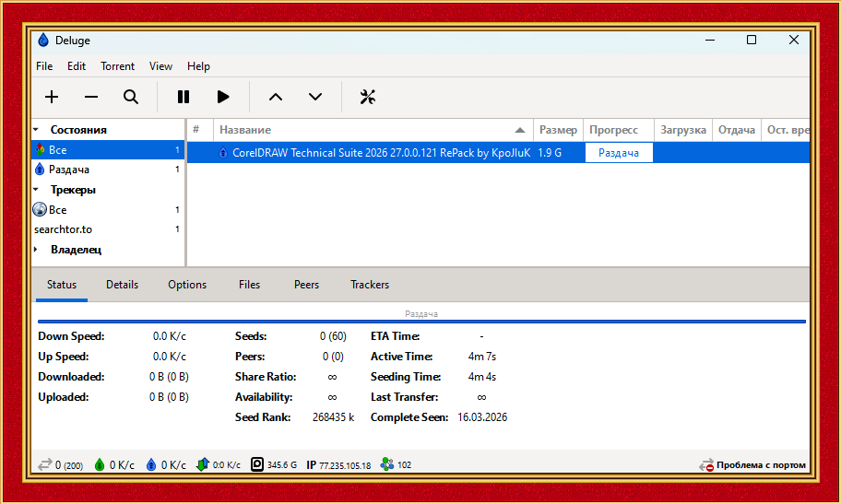Click the IP 77.235.105.18 status entry
Viewport: 841px width, 504px height.
pos(338,465)
